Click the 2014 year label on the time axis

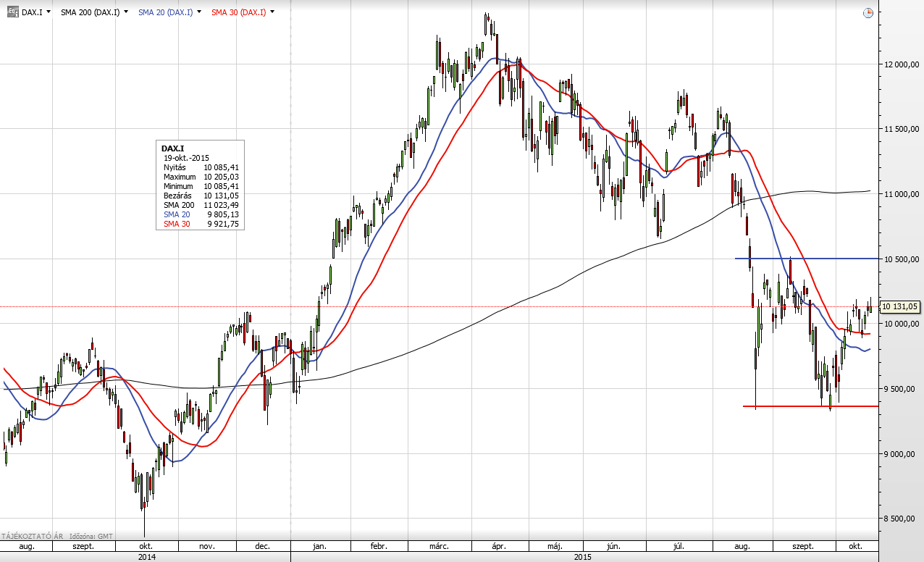click(146, 557)
